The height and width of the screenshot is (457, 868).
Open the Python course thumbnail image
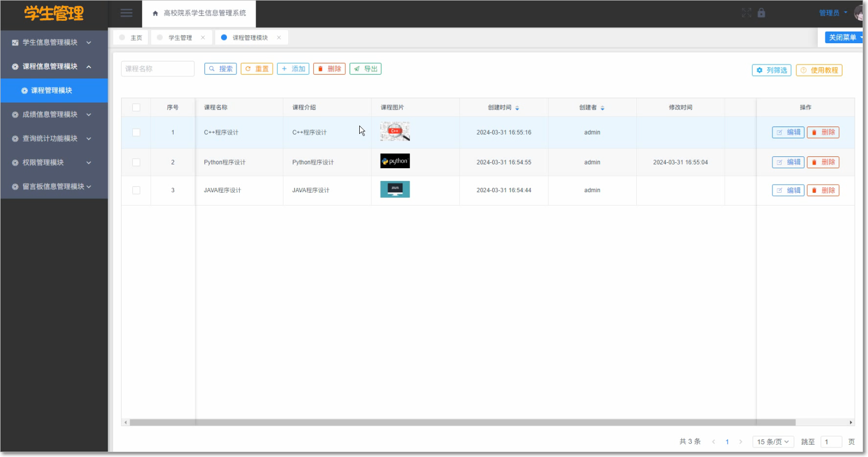pyautogui.click(x=395, y=161)
